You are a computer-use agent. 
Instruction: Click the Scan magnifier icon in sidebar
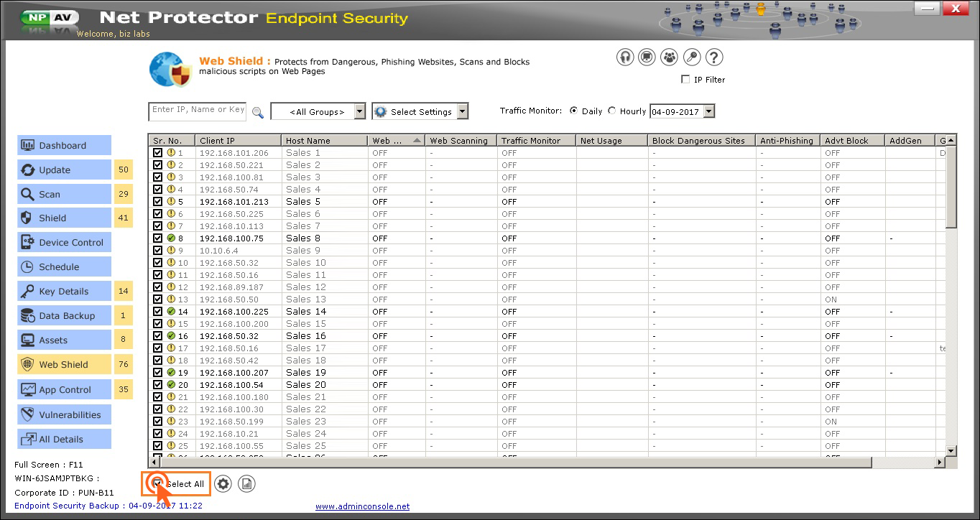28,194
